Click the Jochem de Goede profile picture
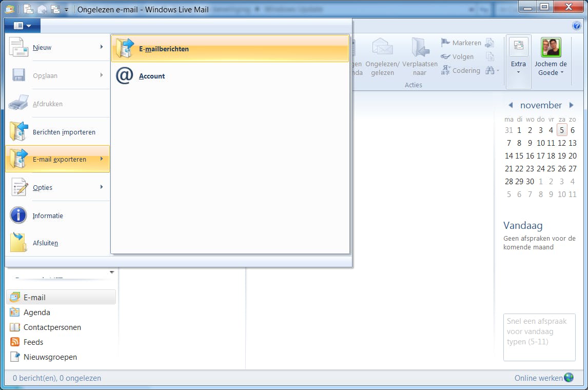The width and height of the screenshot is (588, 390). point(551,47)
